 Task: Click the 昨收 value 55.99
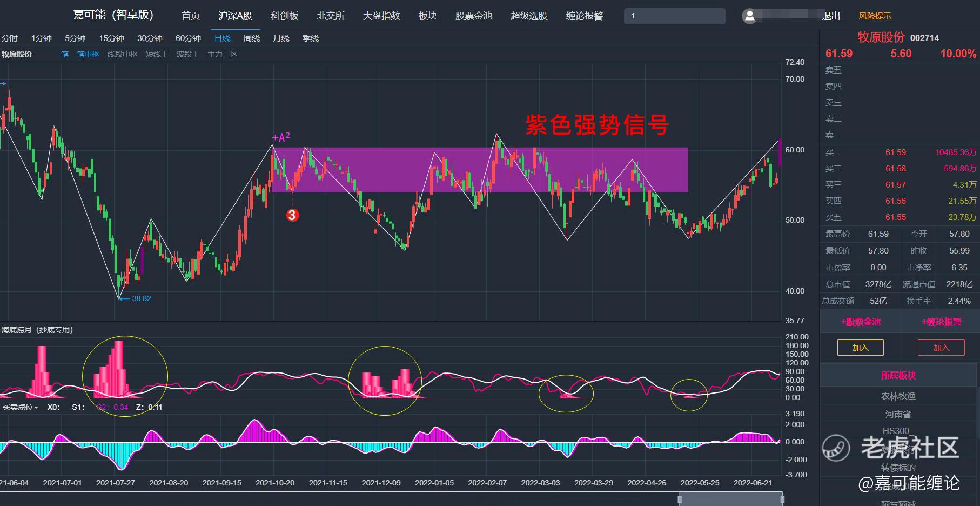pos(959,251)
